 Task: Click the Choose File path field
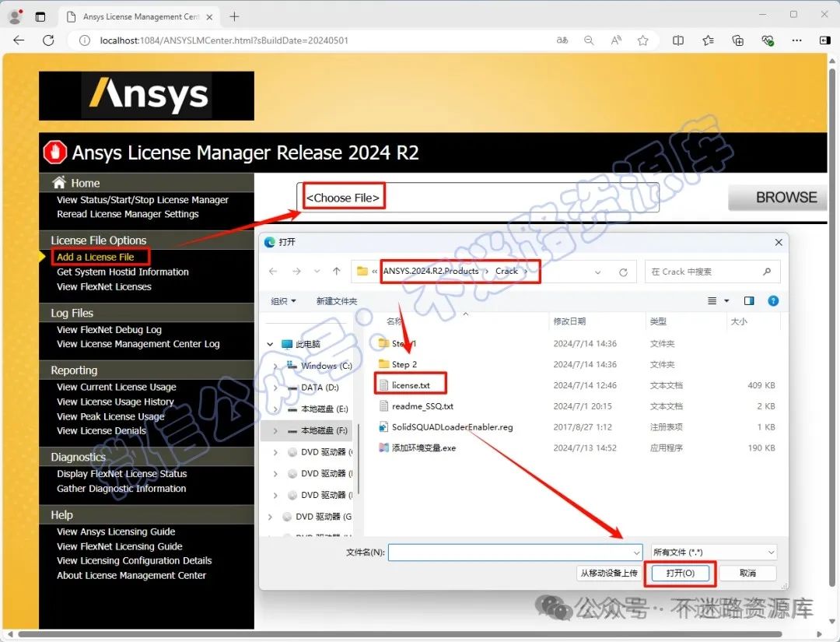[x=478, y=197]
